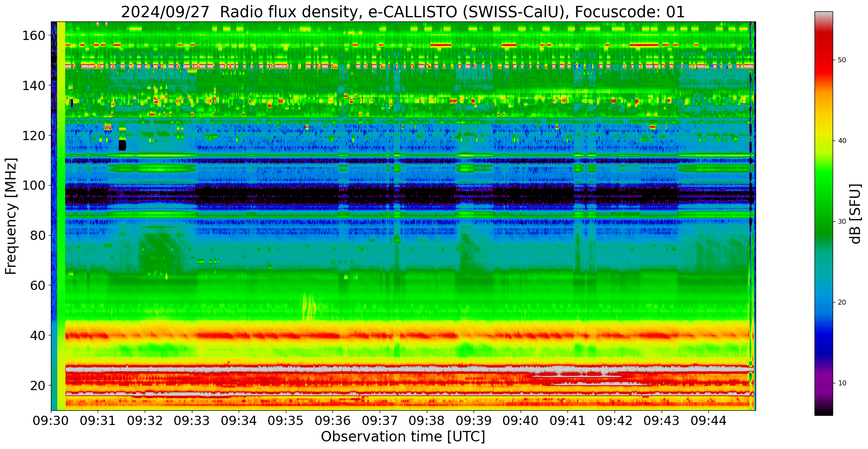Screen dimensions: 868x449
Task: Click the 'Observation time [UTC]' x-axis label
Action: tap(403, 437)
